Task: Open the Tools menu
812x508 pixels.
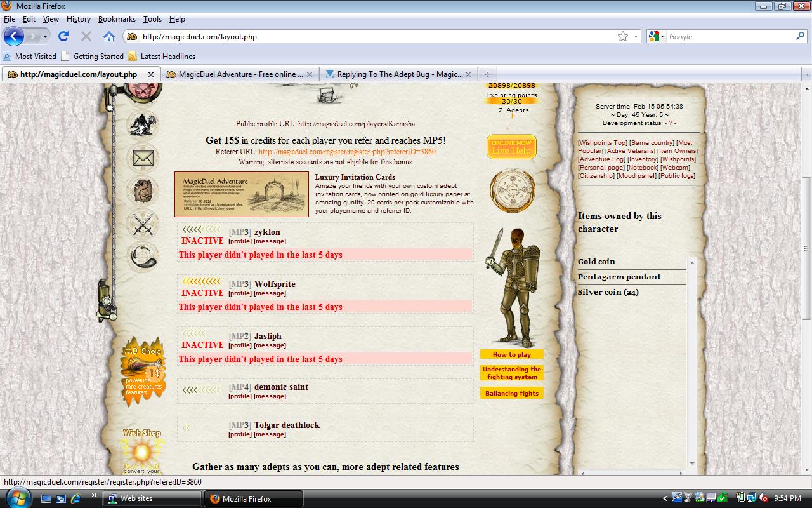Action: point(152,19)
